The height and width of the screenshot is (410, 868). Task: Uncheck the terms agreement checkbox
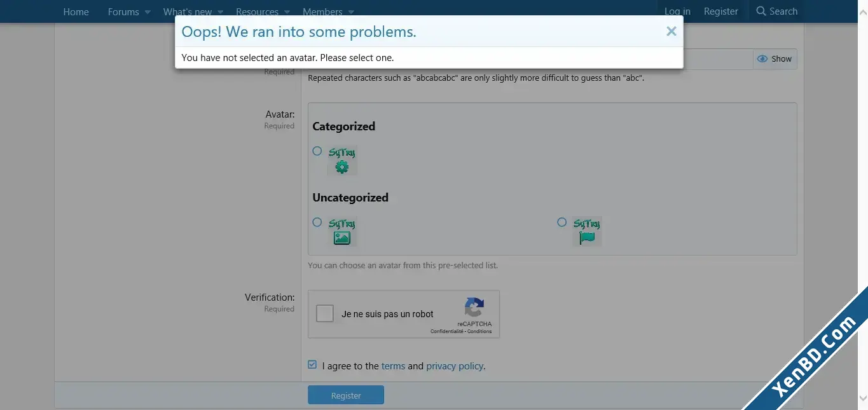pos(312,365)
